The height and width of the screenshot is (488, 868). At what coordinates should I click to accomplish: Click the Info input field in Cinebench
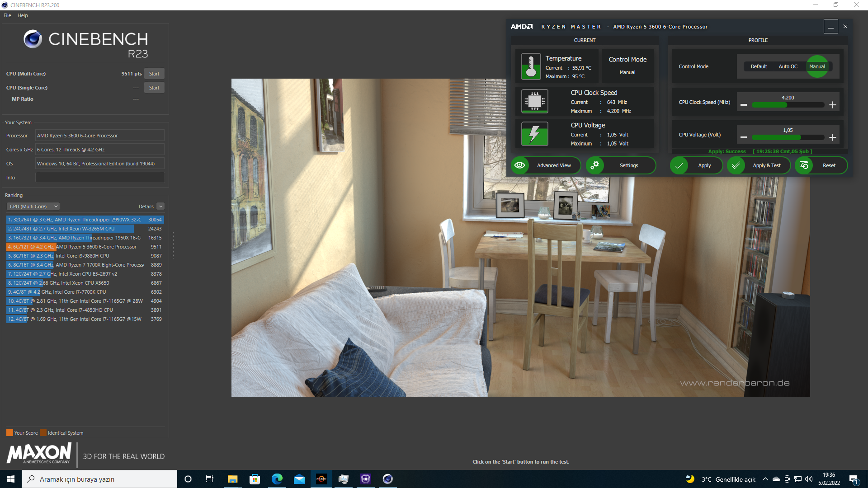pos(100,177)
